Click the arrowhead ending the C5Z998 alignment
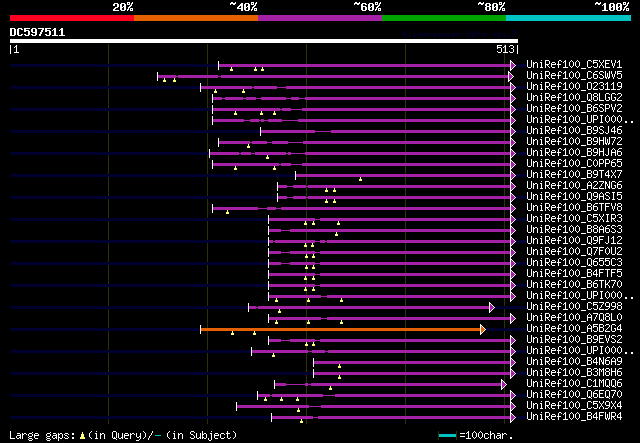 coord(492,307)
